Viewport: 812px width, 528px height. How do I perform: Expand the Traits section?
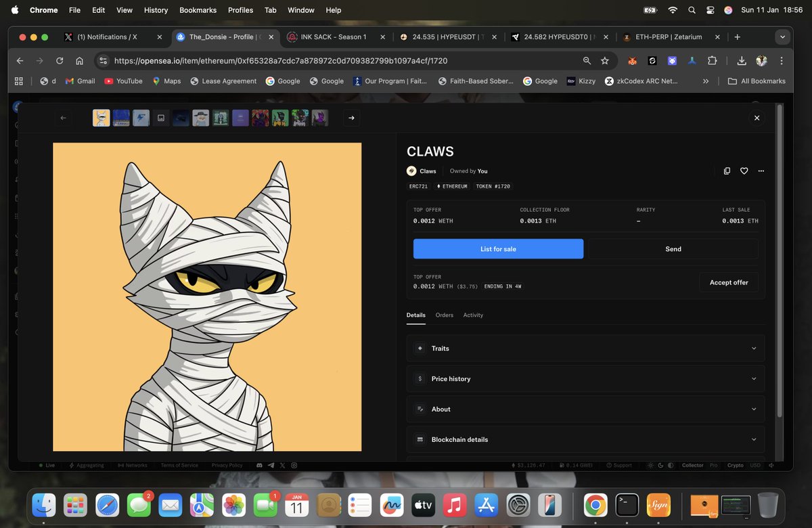pos(586,348)
